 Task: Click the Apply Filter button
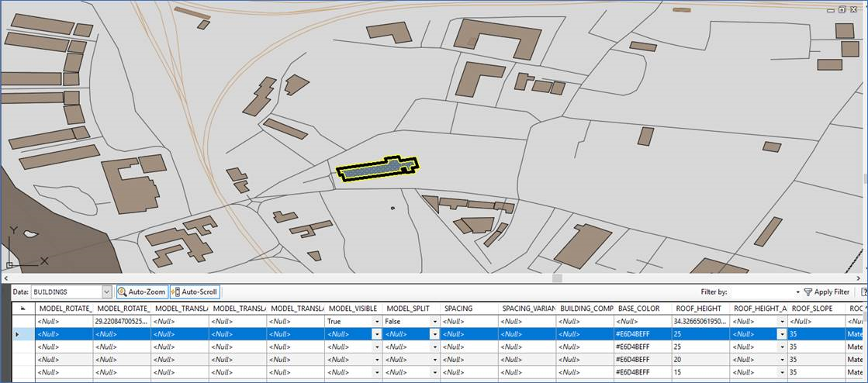(827, 292)
